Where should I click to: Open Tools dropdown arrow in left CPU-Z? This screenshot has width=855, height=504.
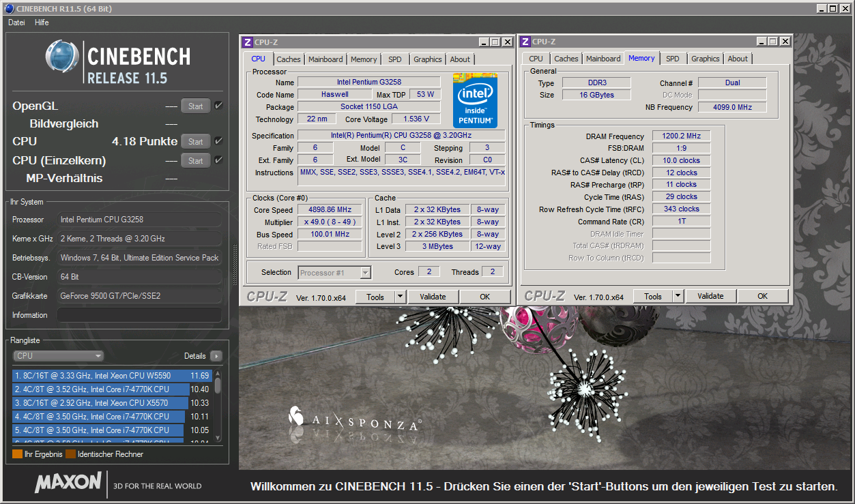click(x=400, y=297)
